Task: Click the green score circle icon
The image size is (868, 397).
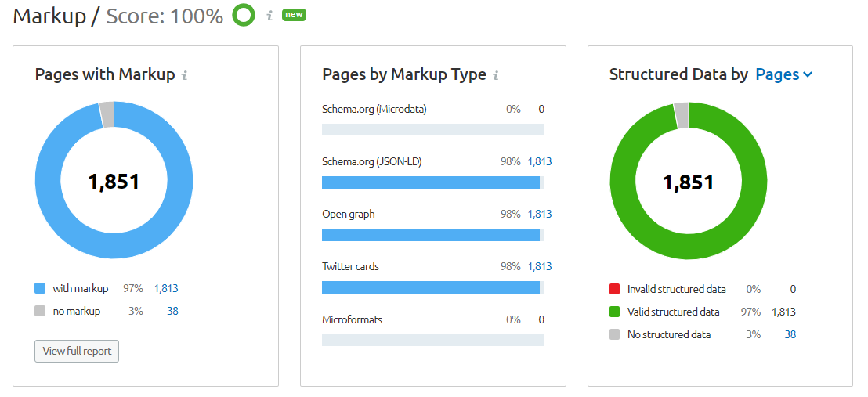Action: pos(244,16)
